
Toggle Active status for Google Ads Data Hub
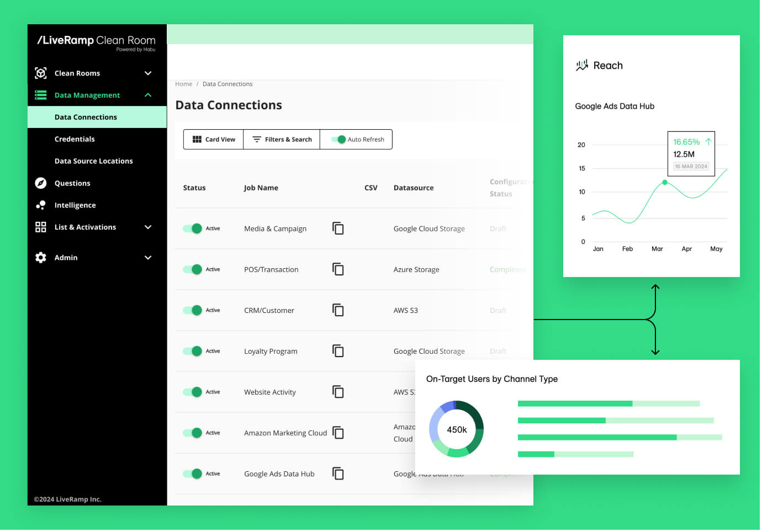[193, 474]
